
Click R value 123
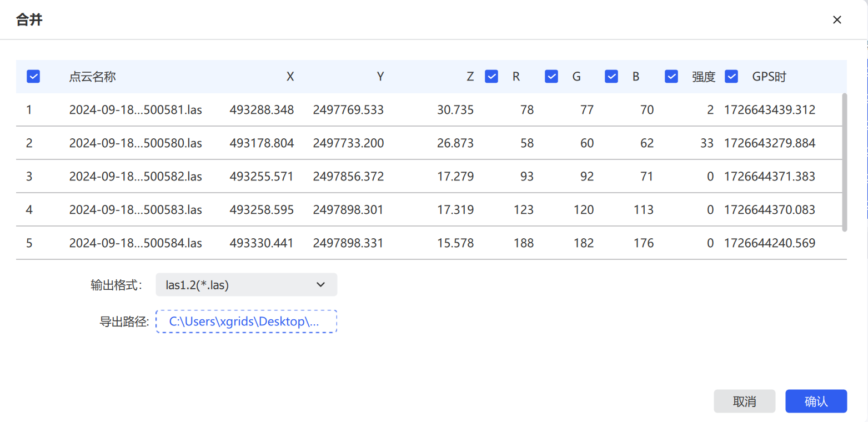click(x=524, y=210)
